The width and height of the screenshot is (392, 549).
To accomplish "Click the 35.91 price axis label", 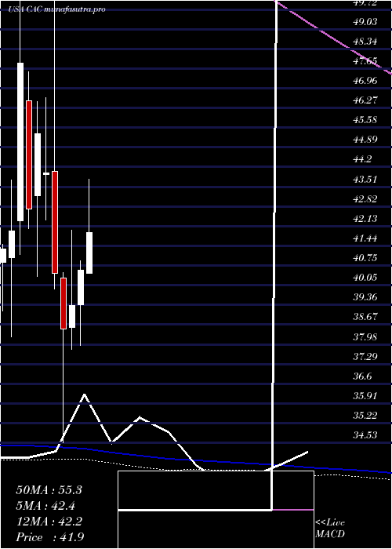I will coord(365,395).
